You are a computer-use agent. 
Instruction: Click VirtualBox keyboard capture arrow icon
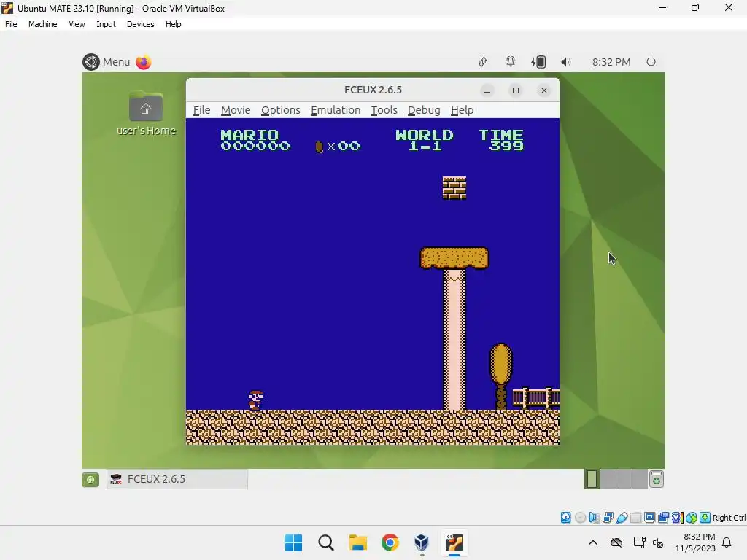click(x=705, y=518)
